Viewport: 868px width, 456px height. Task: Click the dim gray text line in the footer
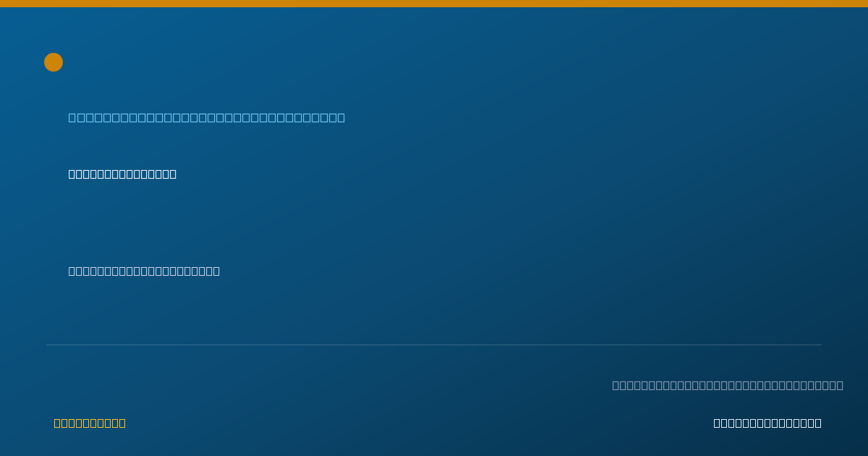pyautogui.click(x=728, y=385)
